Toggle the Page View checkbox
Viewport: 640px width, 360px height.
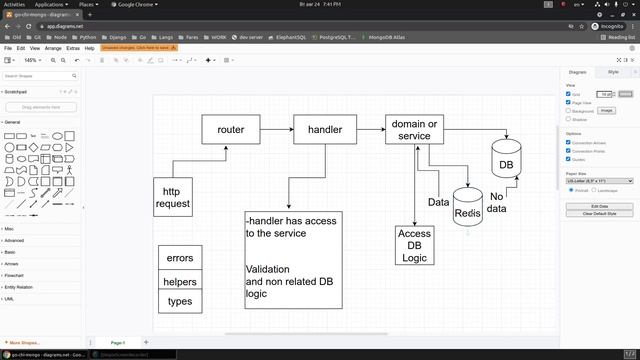coord(568,102)
